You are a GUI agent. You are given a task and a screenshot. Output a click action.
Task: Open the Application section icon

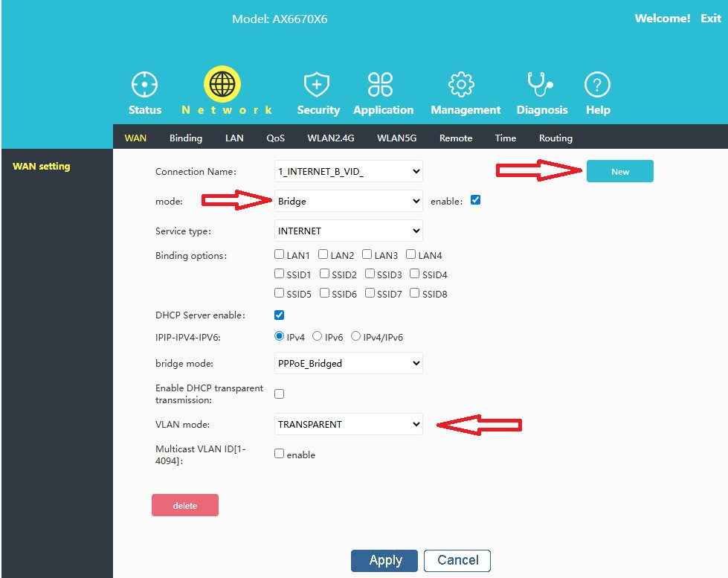pos(381,85)
